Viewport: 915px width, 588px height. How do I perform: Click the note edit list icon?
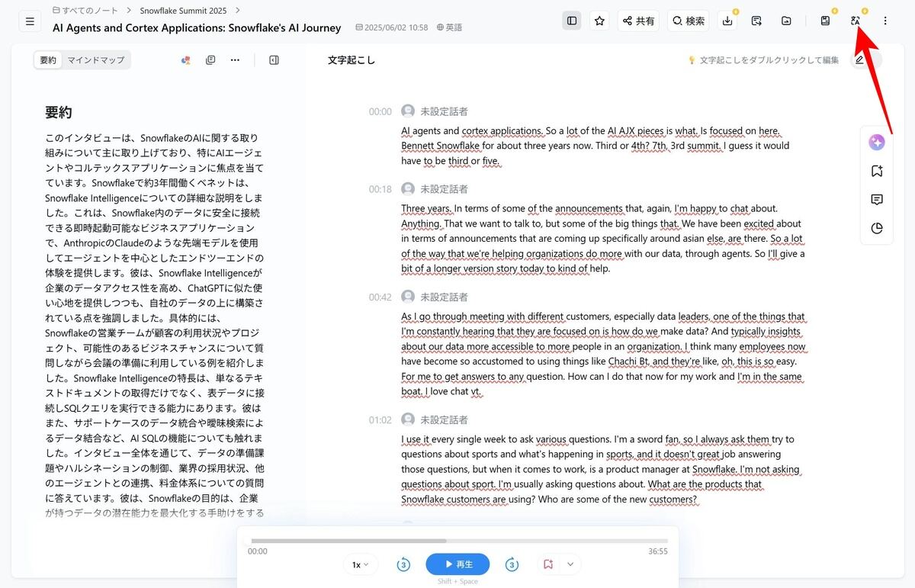coord(756,21)
